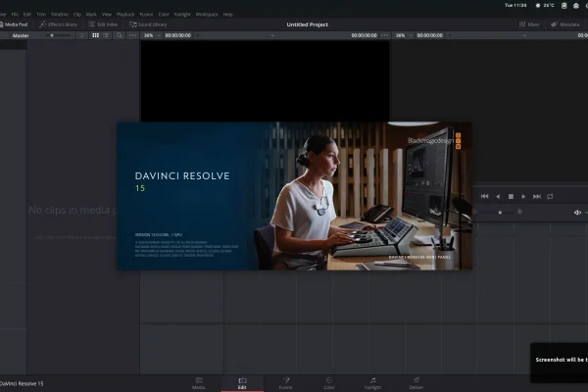Viewport: 588px width, 392px height.
Task: Open the source viewer 36% zoom dropdown
Action: [x=152, y=35]
